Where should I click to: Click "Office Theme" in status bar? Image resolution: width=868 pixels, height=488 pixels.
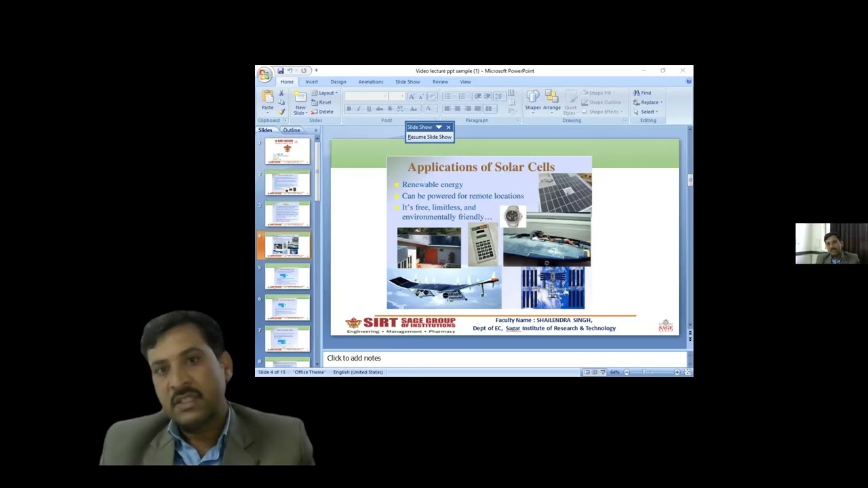click(310, 372)
